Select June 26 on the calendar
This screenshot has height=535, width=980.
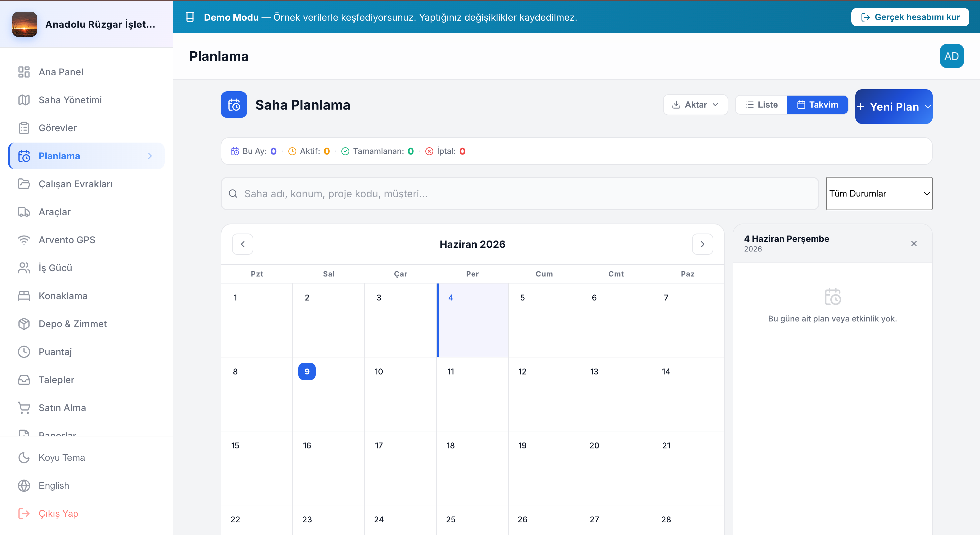click(x=544, y=520)
